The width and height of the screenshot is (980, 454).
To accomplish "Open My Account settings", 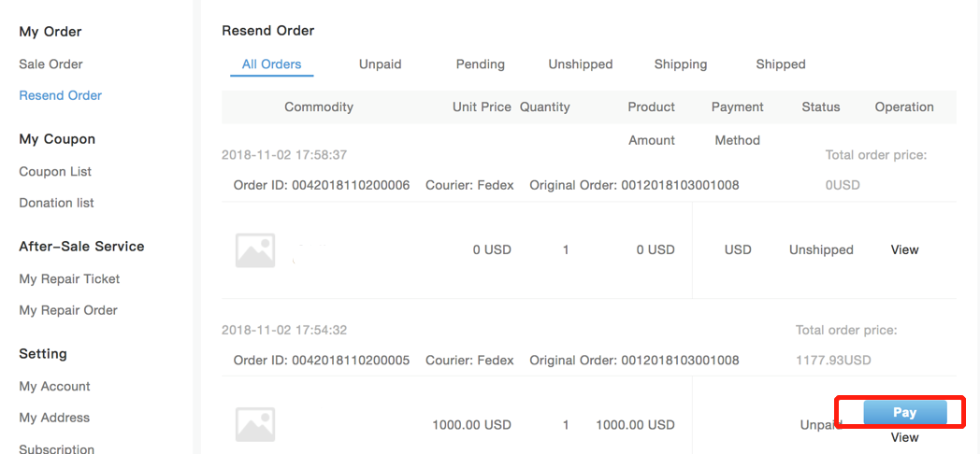I will point(54,387).
